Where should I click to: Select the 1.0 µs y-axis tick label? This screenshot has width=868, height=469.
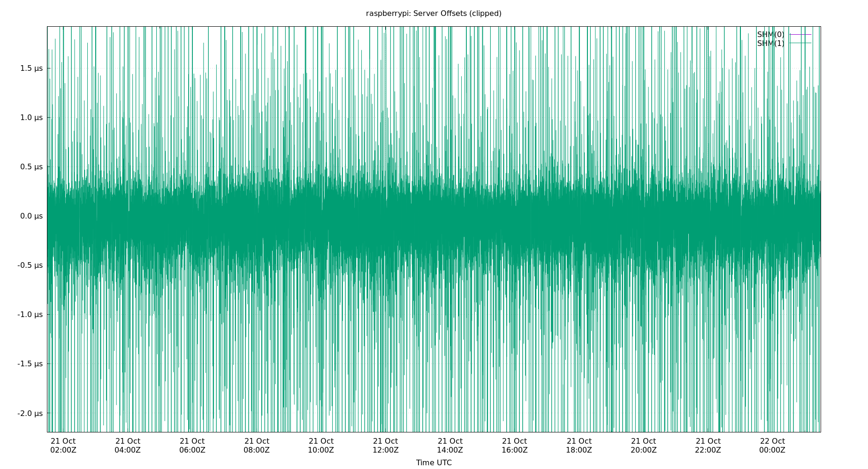coord(31,118)
